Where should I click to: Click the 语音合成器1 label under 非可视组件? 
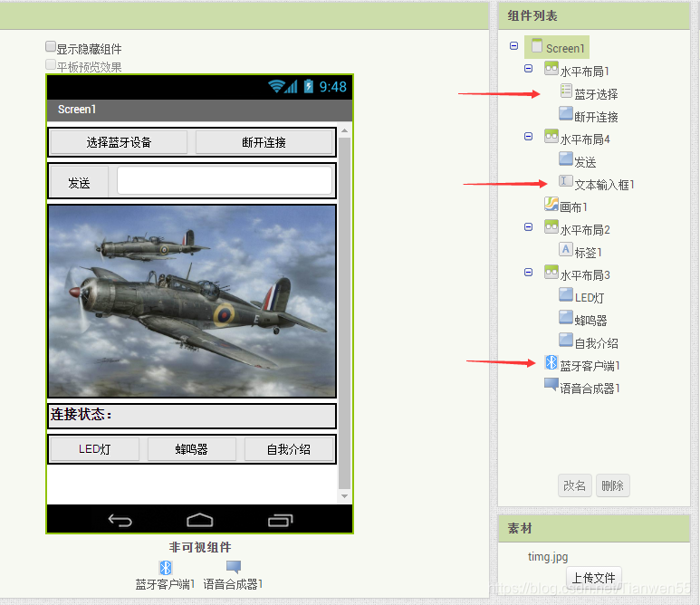pos(233,584)
